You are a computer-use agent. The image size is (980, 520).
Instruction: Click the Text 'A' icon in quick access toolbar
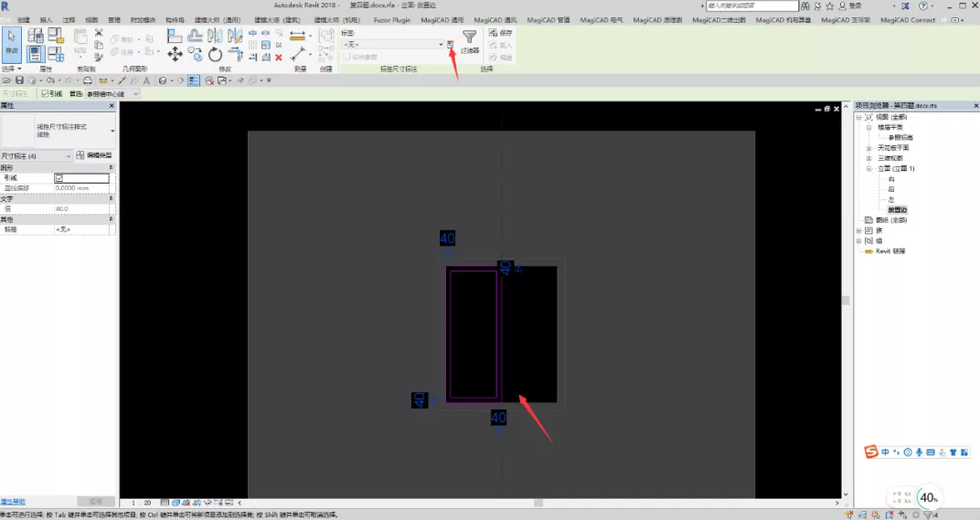(x=147, y=80)
